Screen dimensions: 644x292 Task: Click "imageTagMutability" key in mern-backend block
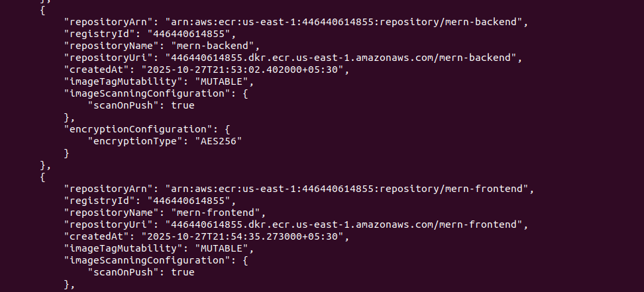click(x=123, y=82)
